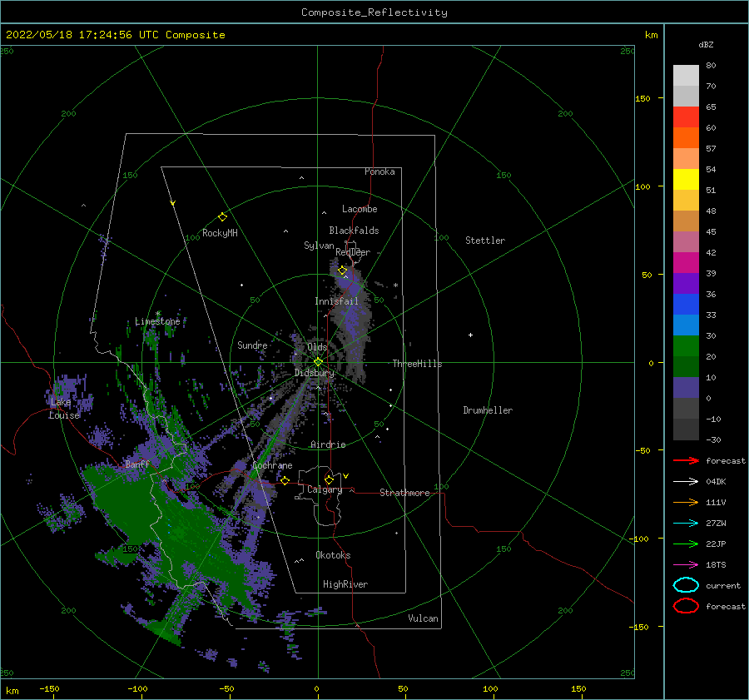Click the purple swatch below 39 dBZ

point(686,283)
